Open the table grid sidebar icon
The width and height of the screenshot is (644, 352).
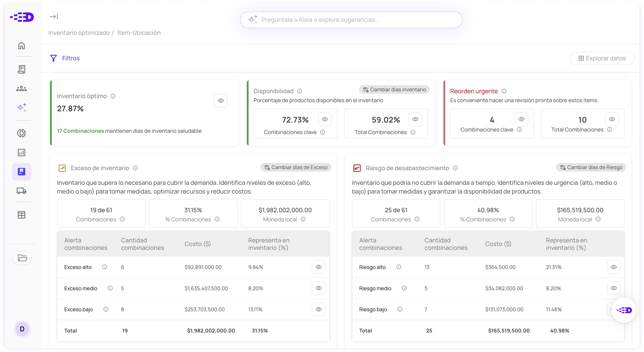click(x=21, y=215)
